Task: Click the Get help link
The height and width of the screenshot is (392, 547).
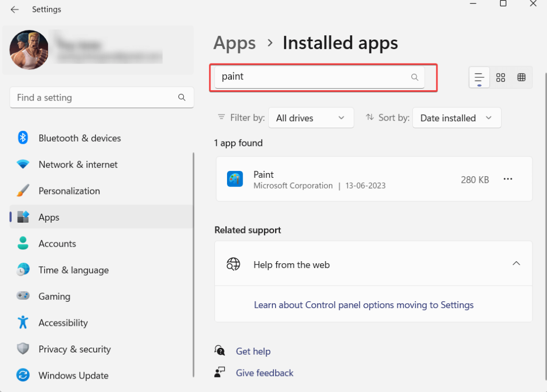Action: (x=253, y=351)
